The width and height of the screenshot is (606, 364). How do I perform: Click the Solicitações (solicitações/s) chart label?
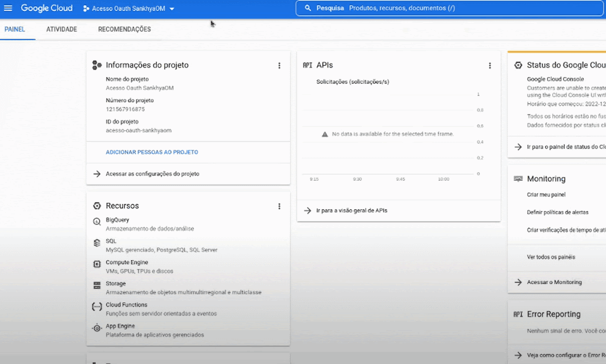[x=353, y=82]
